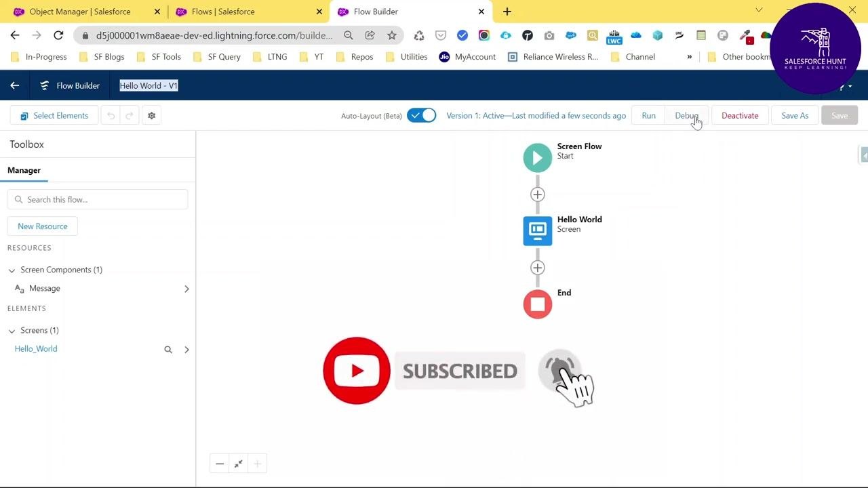868x488 pixels.
Task: Click the Flow Builder back arrow
Action: 14,85
